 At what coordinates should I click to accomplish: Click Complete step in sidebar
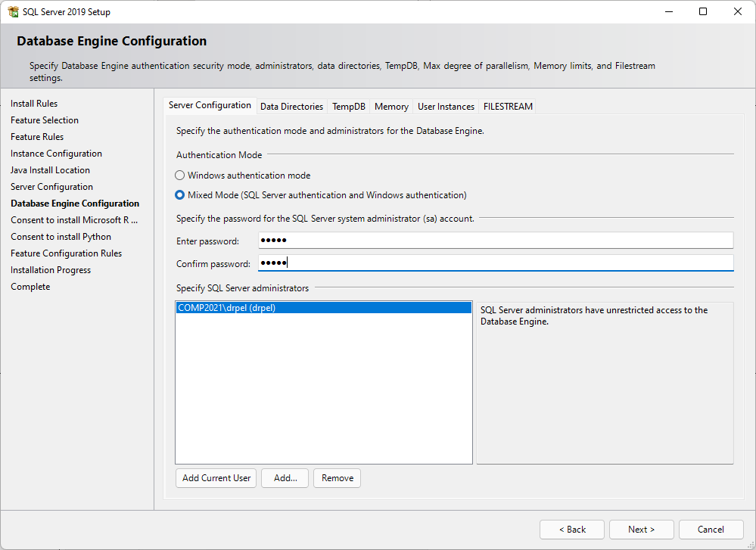tap(30, 286)
